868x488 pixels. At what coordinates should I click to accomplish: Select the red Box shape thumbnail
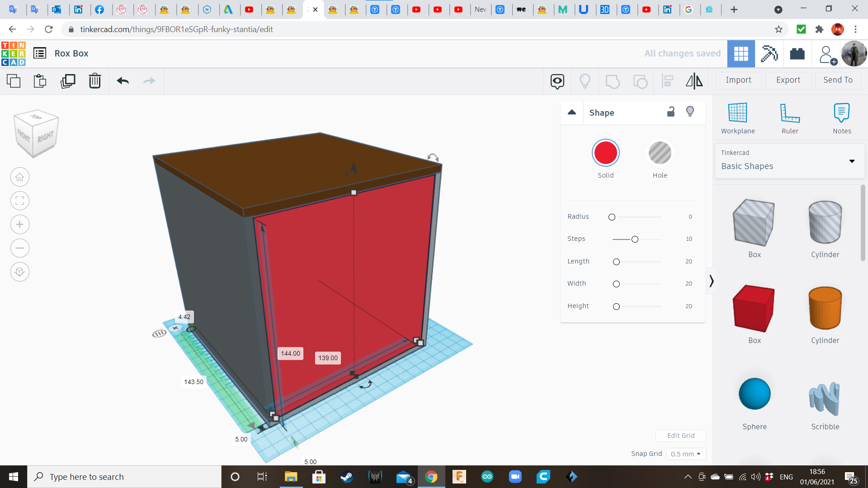tap(754, 309)
